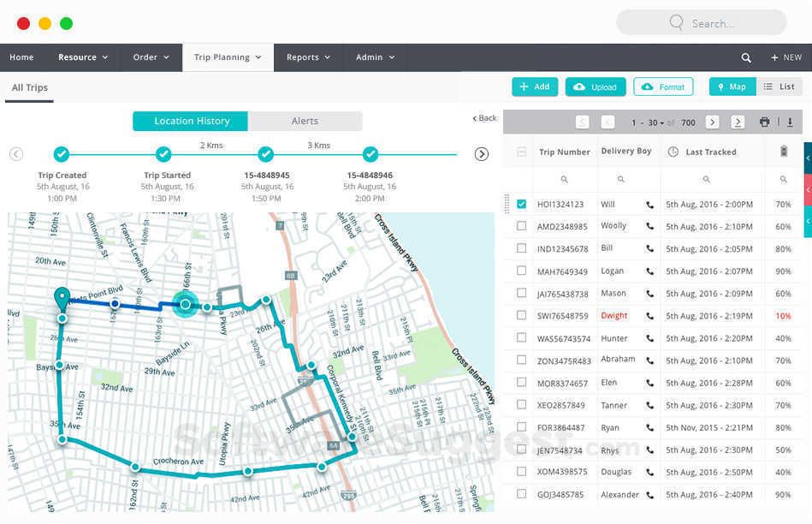This screenshot has height=524, width=812.
Task: Go back using the Back link
Action: click(484, 118)
